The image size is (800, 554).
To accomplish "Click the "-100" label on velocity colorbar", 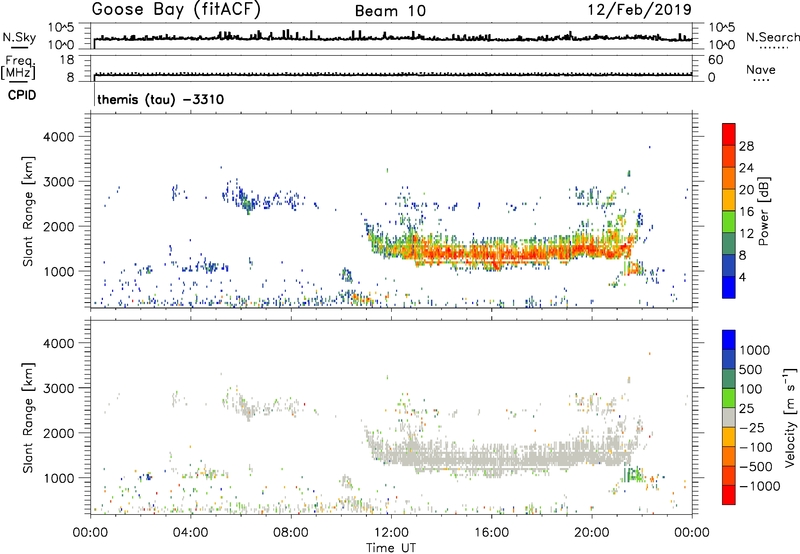I will click(756, 447).
